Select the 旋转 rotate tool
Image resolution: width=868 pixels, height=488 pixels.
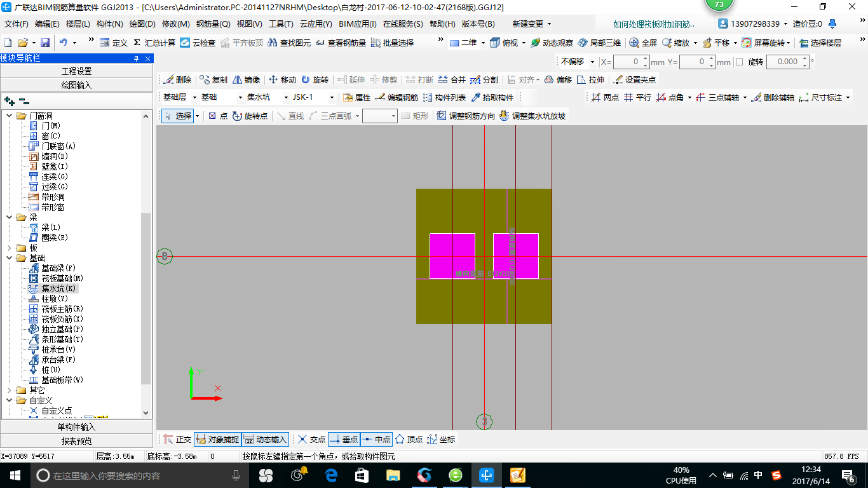point(315,79)
